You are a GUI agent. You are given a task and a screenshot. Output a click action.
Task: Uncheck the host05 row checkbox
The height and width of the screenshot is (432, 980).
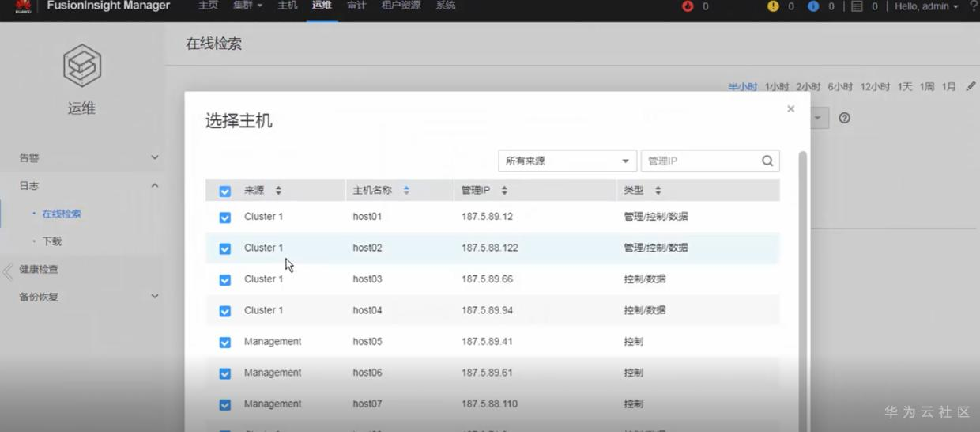coord(225,343)
